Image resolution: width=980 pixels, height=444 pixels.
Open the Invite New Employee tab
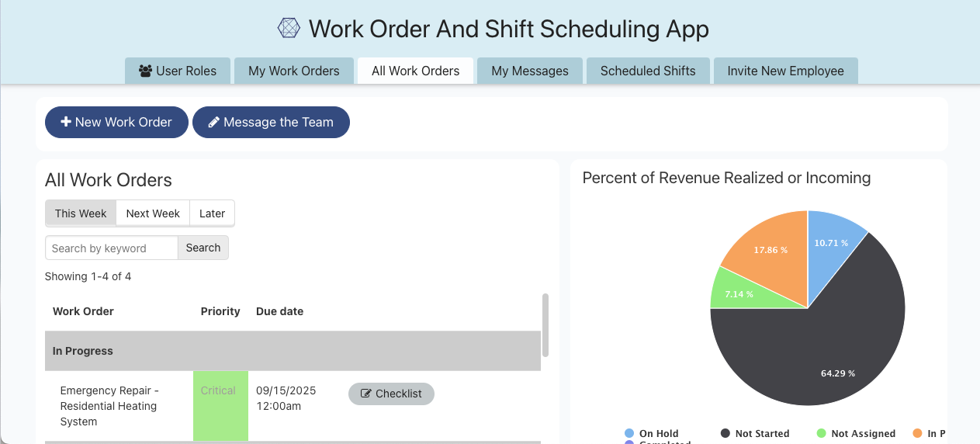coord(785,71)
